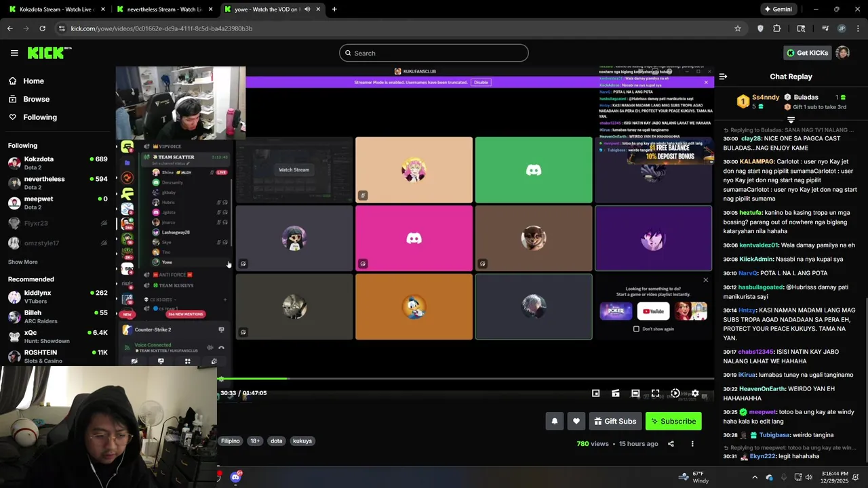Seek on the video progress bar
Image resolution: width=868 pixels, height=488 pixels.
(467, 379)
